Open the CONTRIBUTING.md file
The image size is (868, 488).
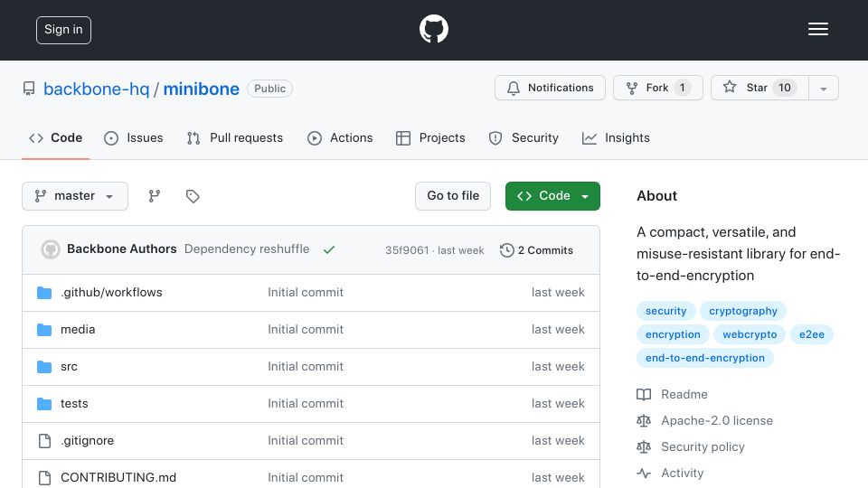[x=118, y=477]
